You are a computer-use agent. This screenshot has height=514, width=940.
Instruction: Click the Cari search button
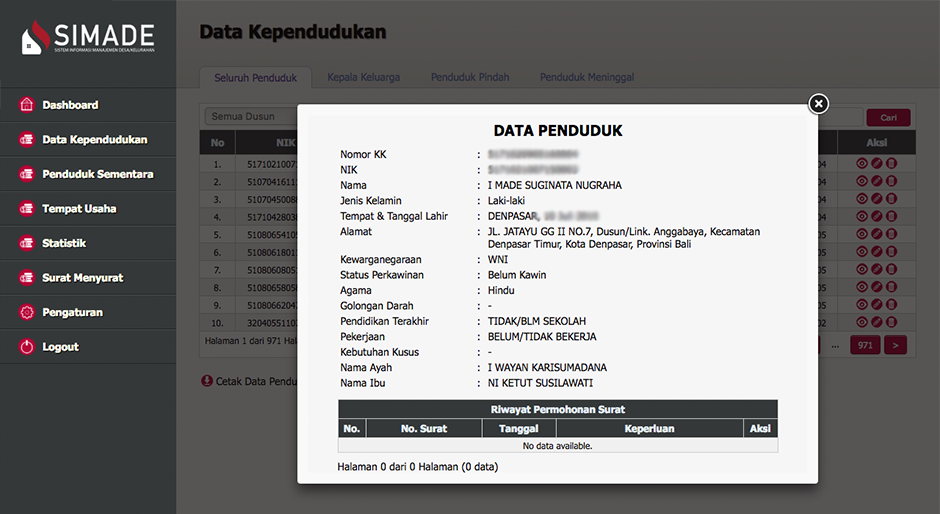tap(888, 118)
